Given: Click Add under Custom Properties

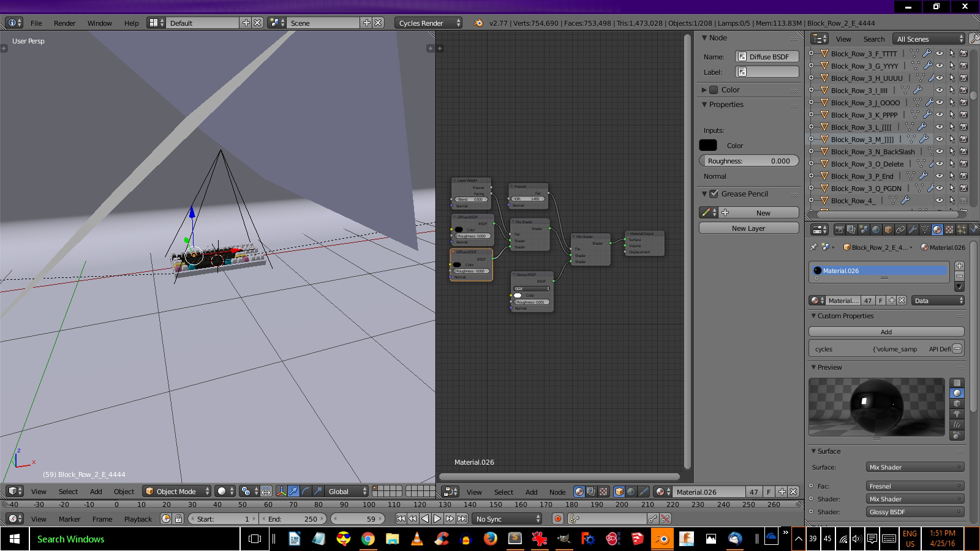Looking at the screenshot, I should pyautogui.click(x=886, y=332).
